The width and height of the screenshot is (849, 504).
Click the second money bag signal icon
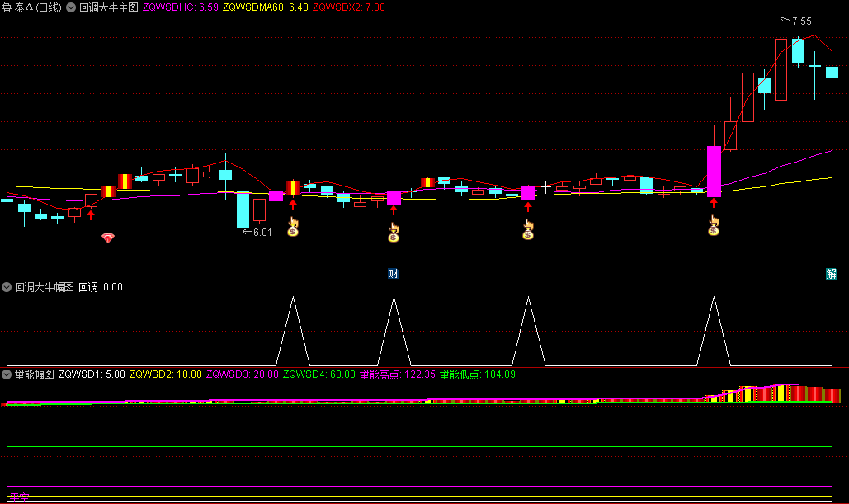point(394,233)
